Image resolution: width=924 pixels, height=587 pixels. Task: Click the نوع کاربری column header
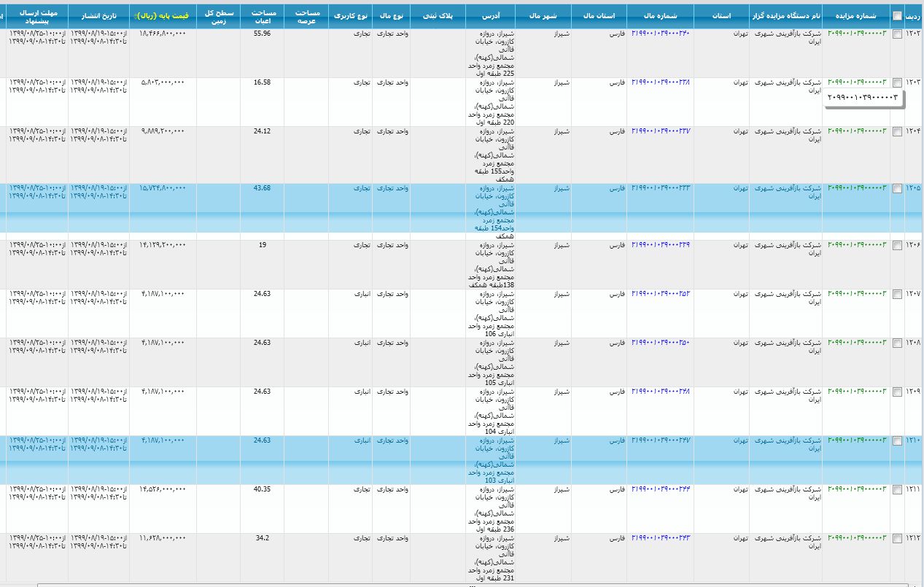click(x=352, y=15)
